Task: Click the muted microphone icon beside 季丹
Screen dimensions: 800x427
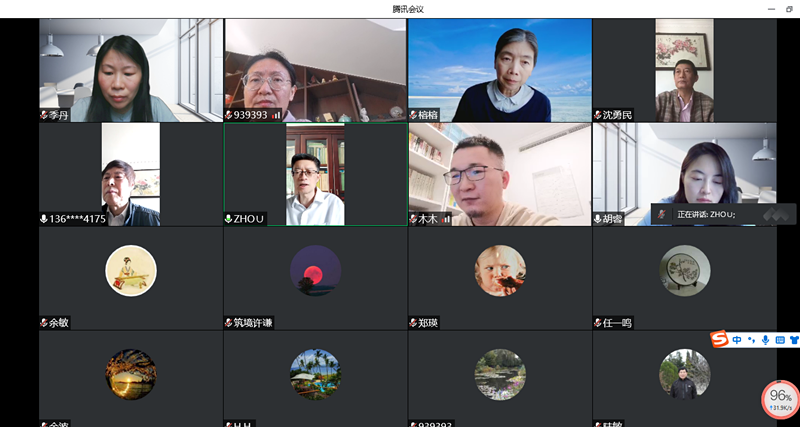Action: coord(44,115)
